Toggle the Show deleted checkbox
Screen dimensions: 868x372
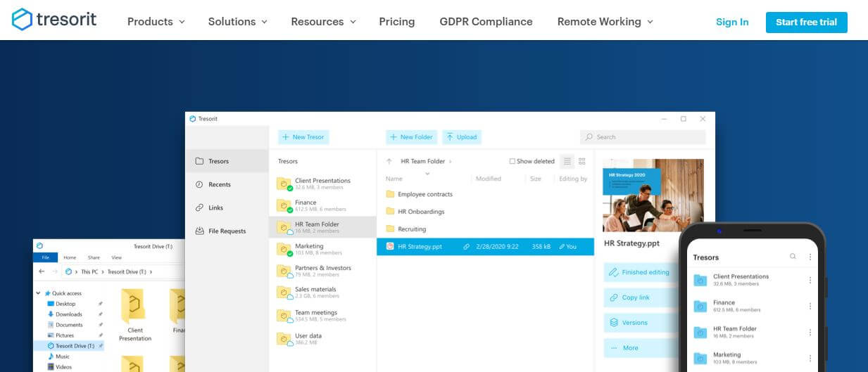(512, 161)
